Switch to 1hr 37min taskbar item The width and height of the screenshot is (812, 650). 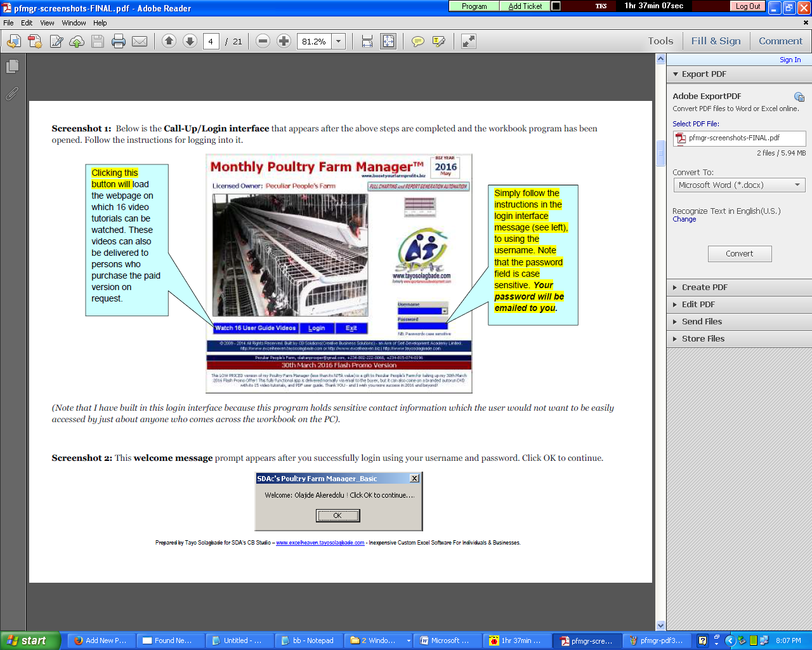tap(516, 640)
